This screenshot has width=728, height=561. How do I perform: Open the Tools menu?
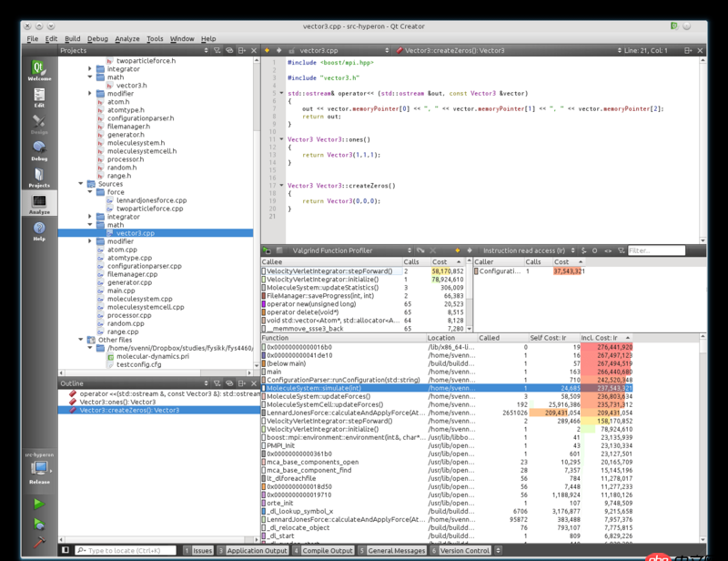click(155, 38)
